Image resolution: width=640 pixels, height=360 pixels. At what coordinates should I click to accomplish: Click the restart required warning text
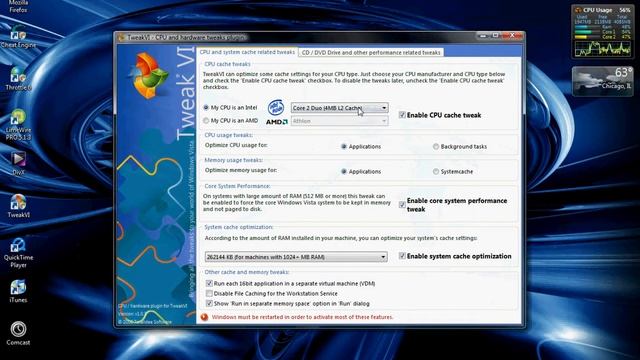[302, 317]
